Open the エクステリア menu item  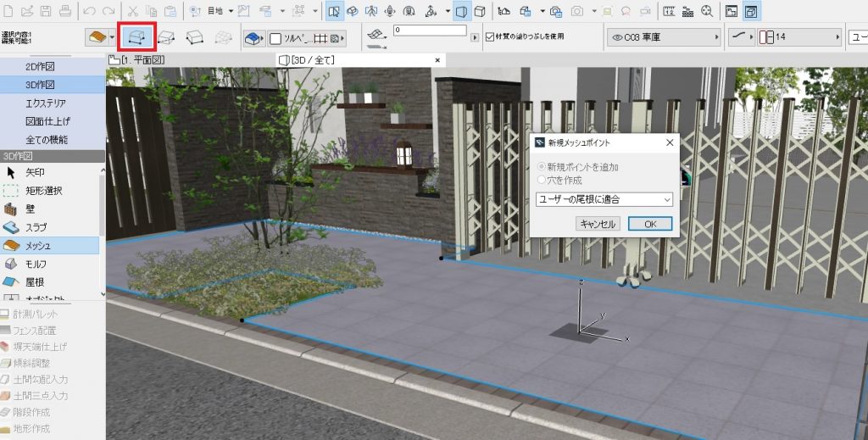[x=46, y=103]
